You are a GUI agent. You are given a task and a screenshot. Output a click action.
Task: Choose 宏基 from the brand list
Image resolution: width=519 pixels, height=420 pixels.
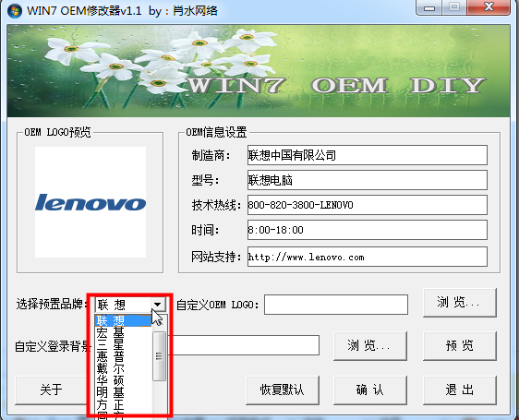(x=123, y=332)
